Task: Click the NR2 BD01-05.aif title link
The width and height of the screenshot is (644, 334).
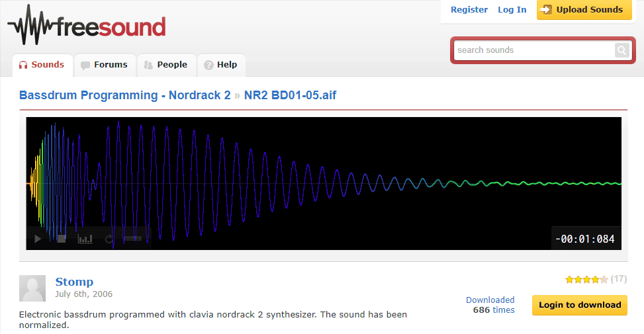Action: tap(290, 95)
